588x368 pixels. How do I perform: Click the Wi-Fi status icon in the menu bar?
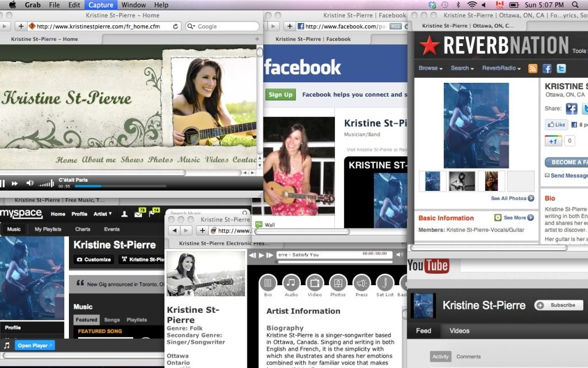472,5
